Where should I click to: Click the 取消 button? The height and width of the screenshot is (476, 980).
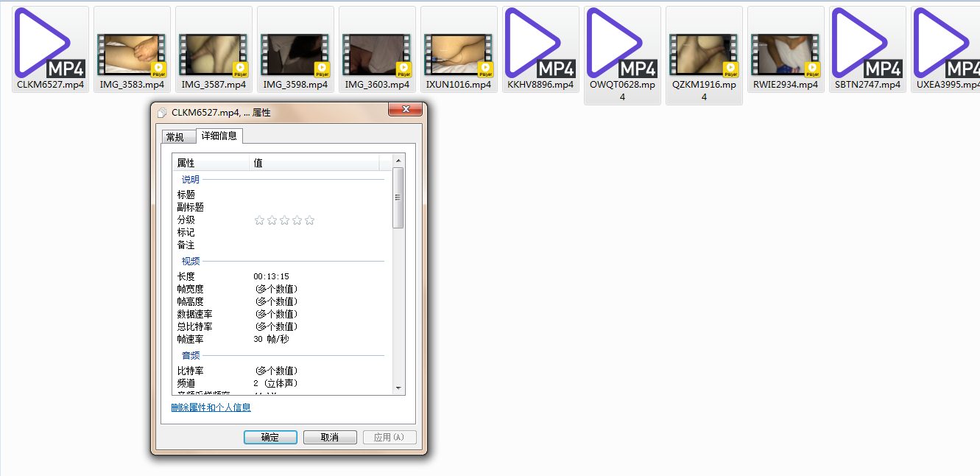(x=330, y=437)
